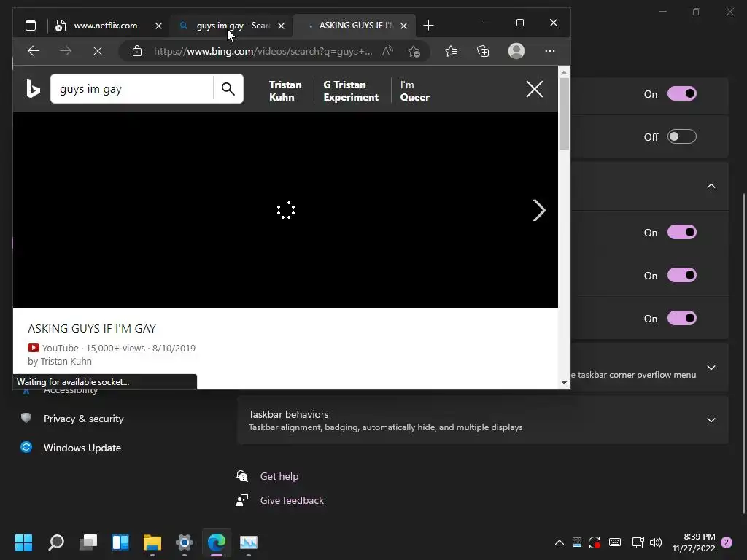Go back in Edge browser
This screenshot has height=560, width=747.
[34, 51]
